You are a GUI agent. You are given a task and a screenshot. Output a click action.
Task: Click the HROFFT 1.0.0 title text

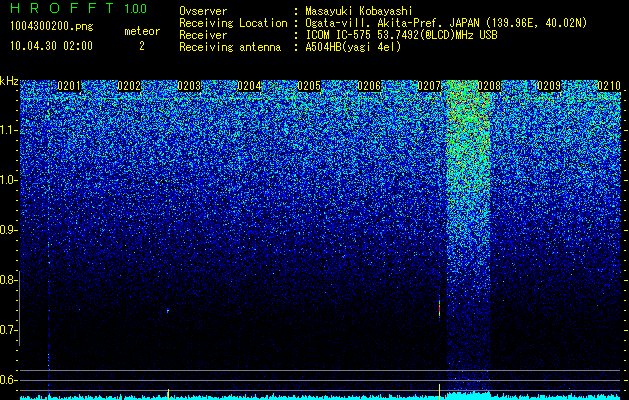coord(78,8)
